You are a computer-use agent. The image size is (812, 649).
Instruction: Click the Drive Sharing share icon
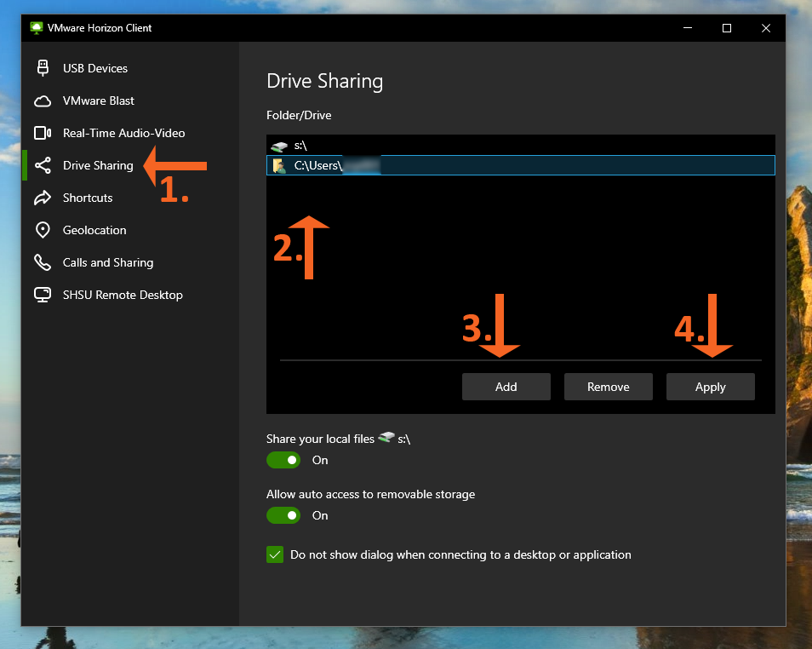[x=43, y=165]
